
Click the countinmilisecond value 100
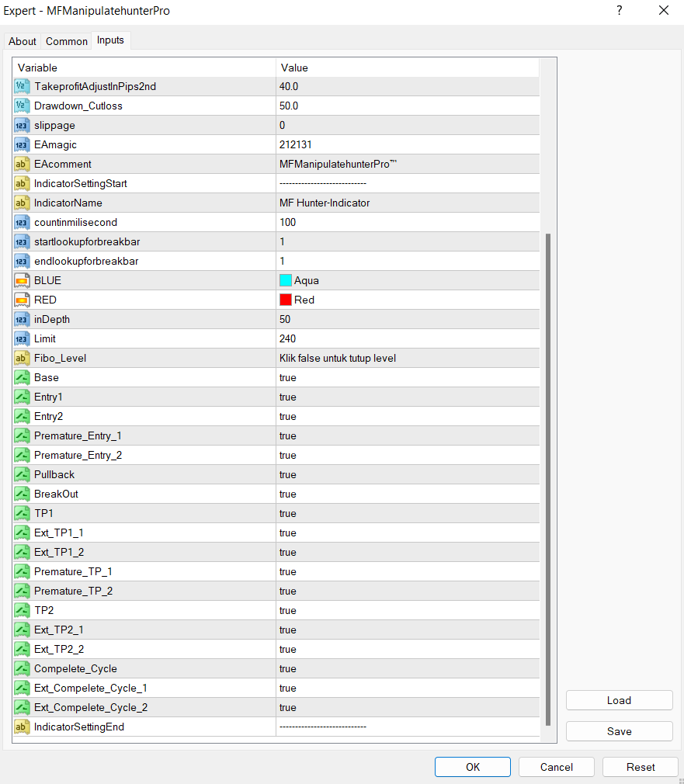tap(287, 223)
